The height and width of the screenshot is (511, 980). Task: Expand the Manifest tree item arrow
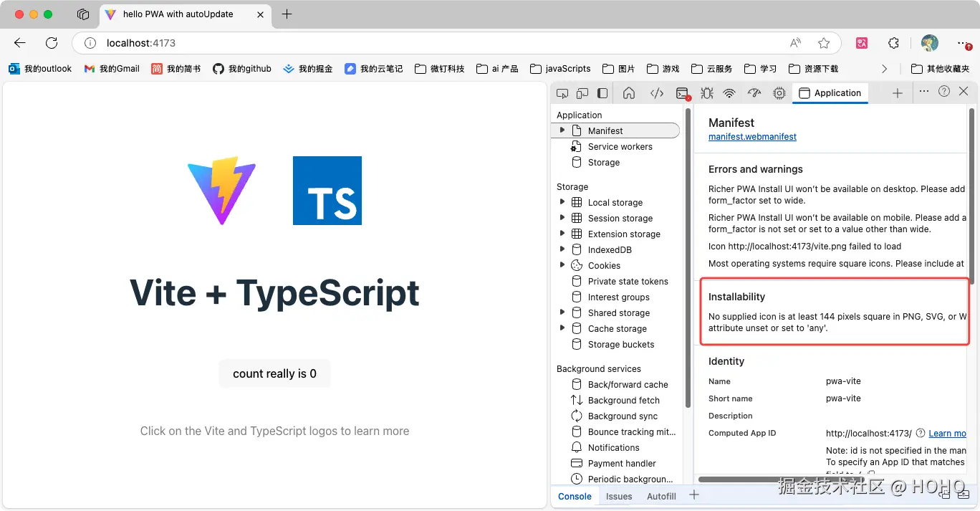pyautogui.click(x=562, y=130)
